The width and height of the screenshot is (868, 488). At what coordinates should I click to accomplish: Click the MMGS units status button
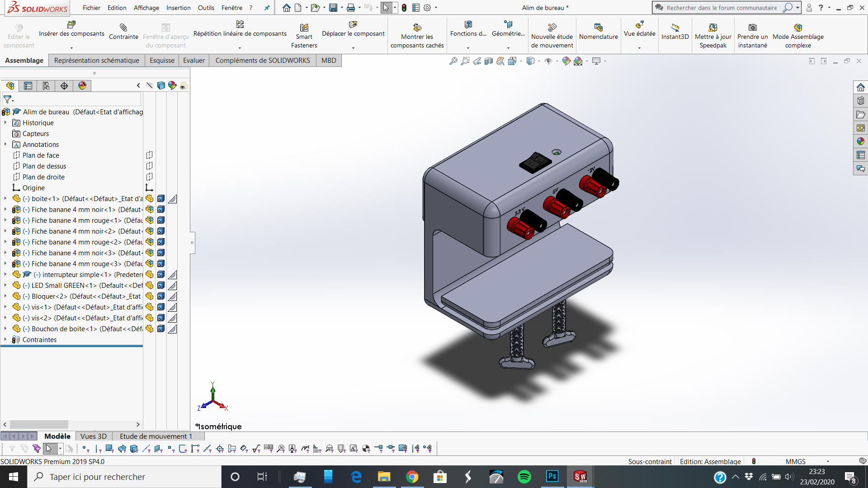point(796,462)
